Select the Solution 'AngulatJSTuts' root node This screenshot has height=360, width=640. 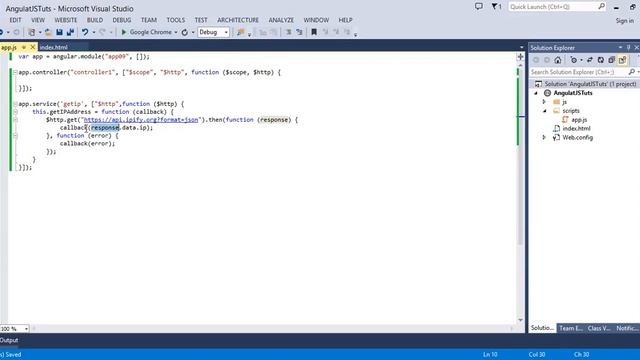point(590,84)
